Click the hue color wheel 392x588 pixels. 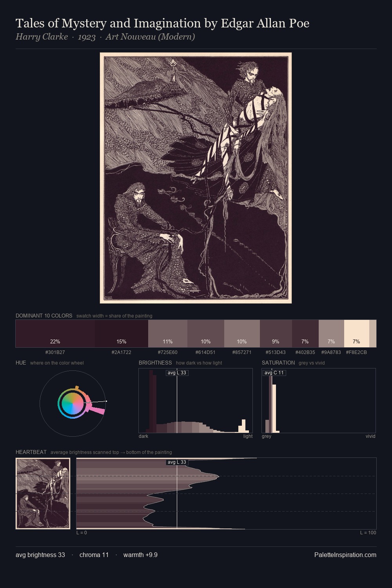coord(73,403)
